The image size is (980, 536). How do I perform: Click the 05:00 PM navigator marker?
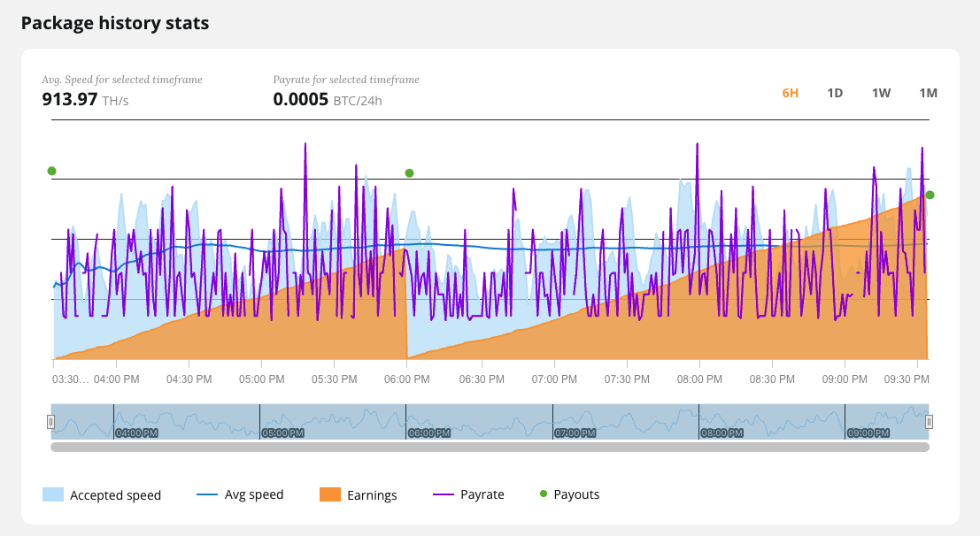[283, 433]
